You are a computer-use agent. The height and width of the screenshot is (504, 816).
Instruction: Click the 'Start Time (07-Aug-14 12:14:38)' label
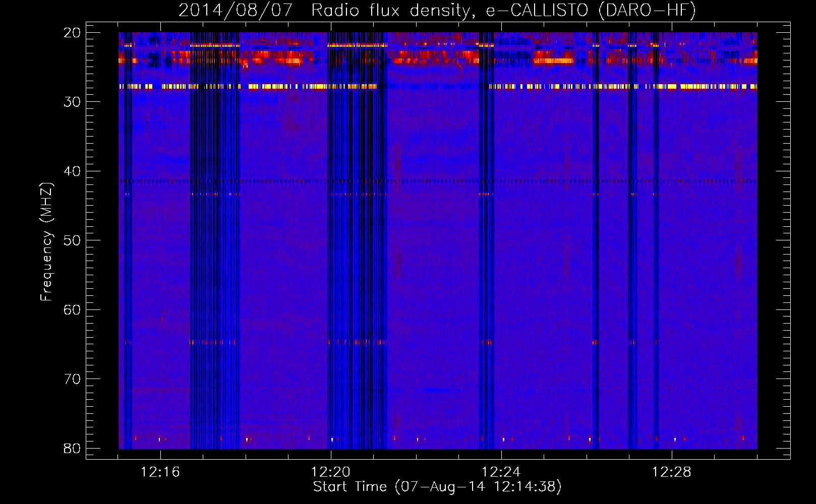(437, 487)
